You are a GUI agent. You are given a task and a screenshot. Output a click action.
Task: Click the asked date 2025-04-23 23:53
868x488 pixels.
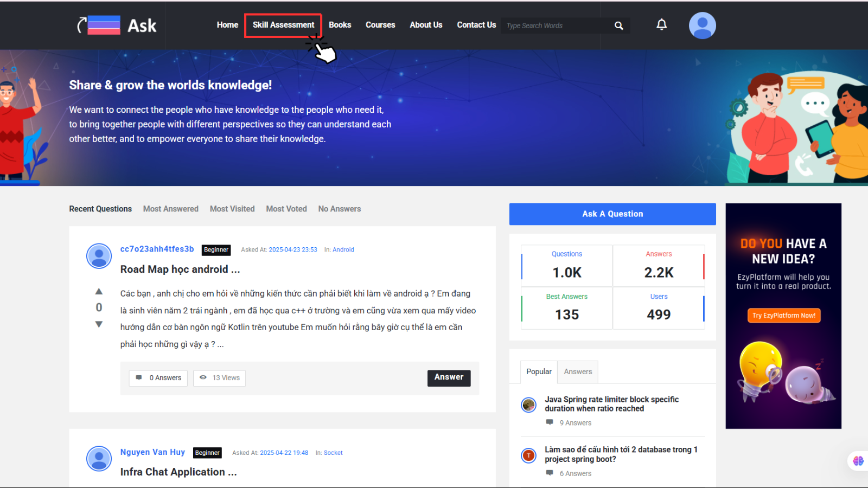(x=293, y=250)
